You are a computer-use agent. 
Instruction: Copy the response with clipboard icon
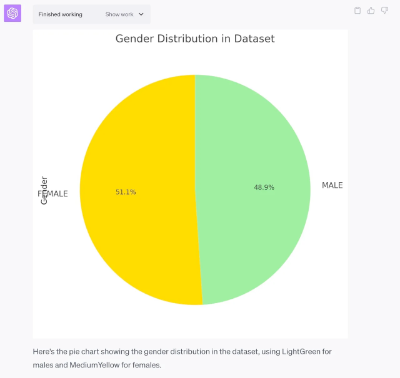(x=357, y=11)
